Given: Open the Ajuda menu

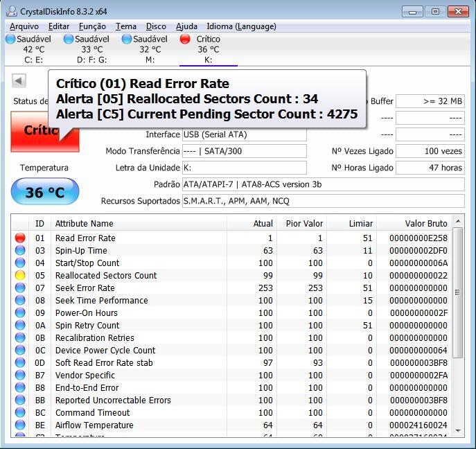Looking at the screenshot, I should [186, 26].
